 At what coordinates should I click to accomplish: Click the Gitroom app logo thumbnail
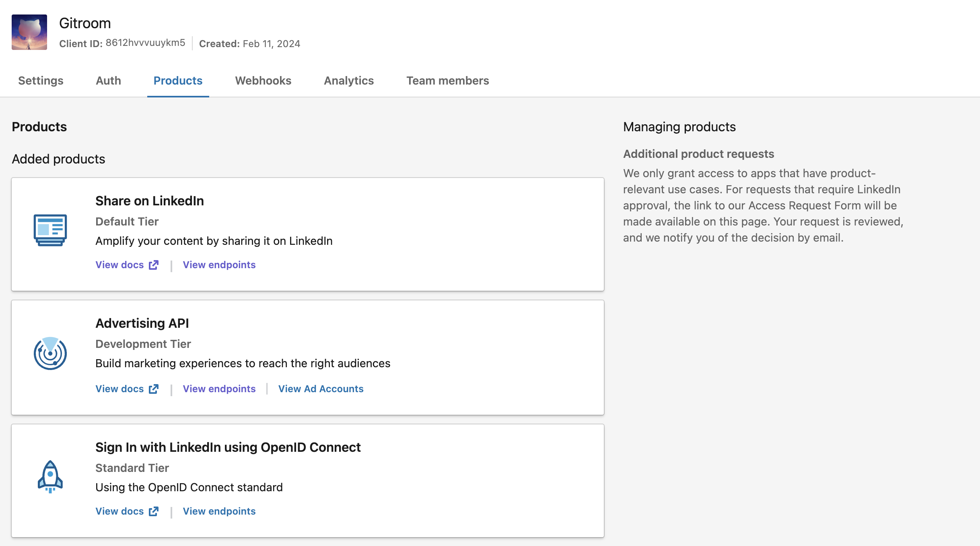(x=29, y=32)
